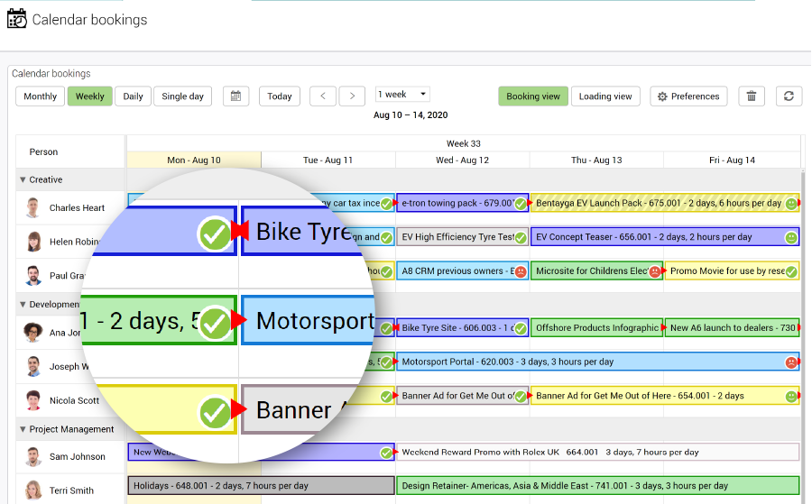The image size is (812, 504).
Task: Click the Tue - Aug 11 column header
Action: 328,160
